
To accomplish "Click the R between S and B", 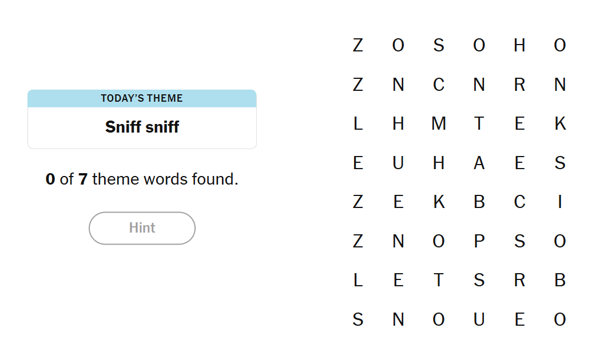I will point(519,280).
